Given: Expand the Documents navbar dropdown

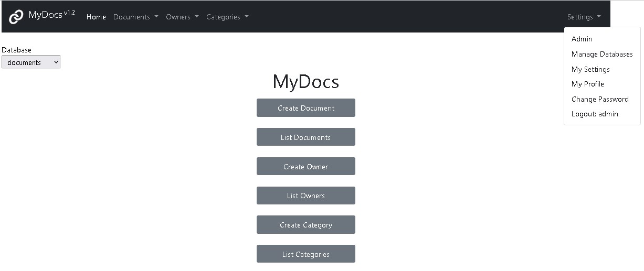Looking at the screenshot, I should click(136, 17).
